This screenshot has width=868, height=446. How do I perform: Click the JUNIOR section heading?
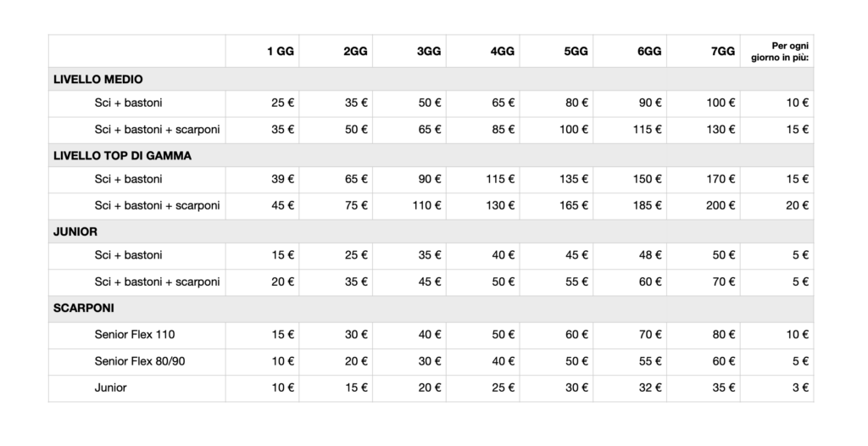pos(76,231)
